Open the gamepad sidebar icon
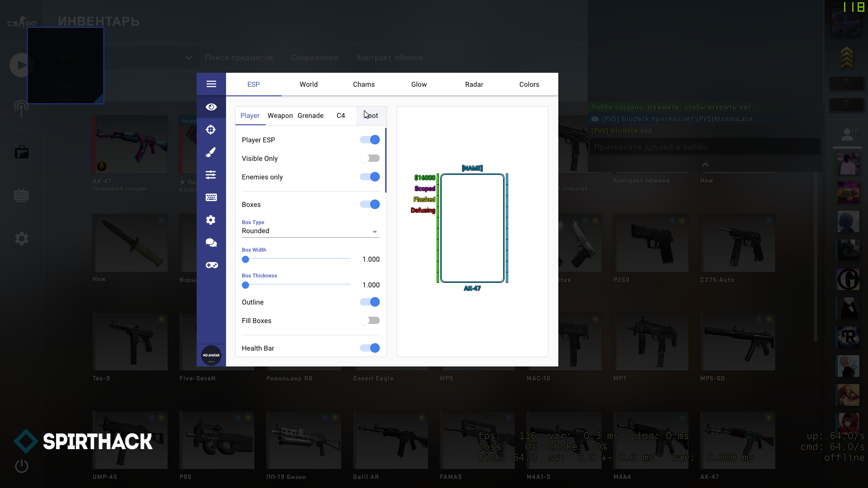This screenshot has height=488, width=868. (212, 265)
